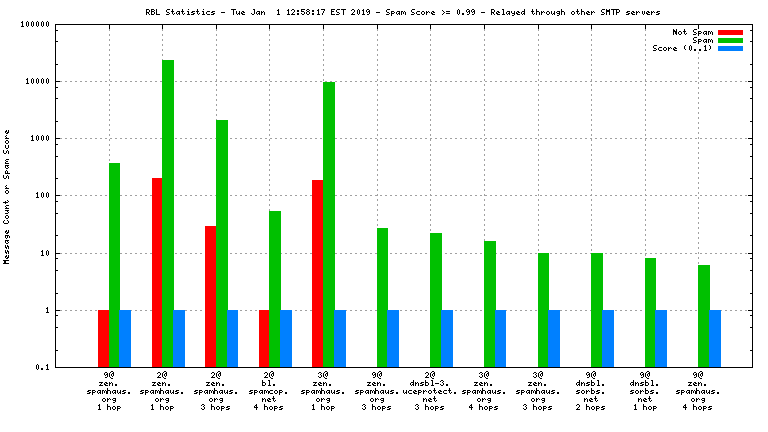Click the 'Not Spam' legend text

pyautogui.click(x=692, y=32)
